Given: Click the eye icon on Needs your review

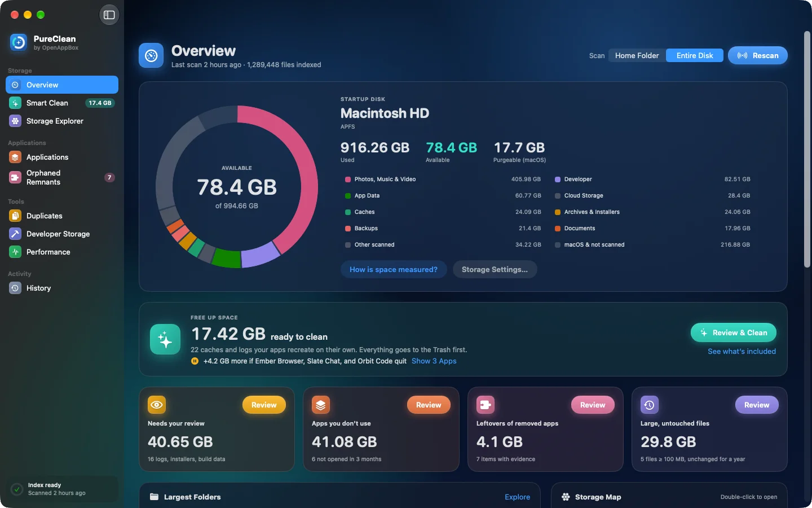Looking at the screenshot, I should 157,405.
